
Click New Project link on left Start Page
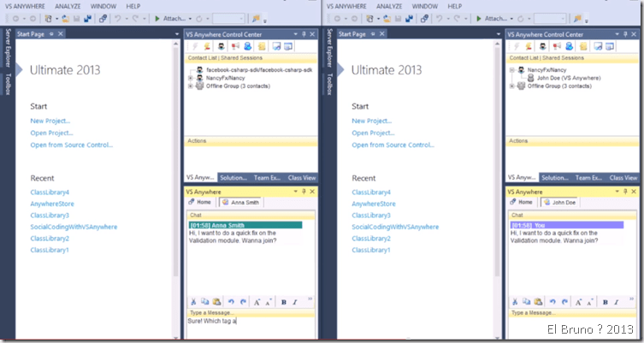[50, 121]
